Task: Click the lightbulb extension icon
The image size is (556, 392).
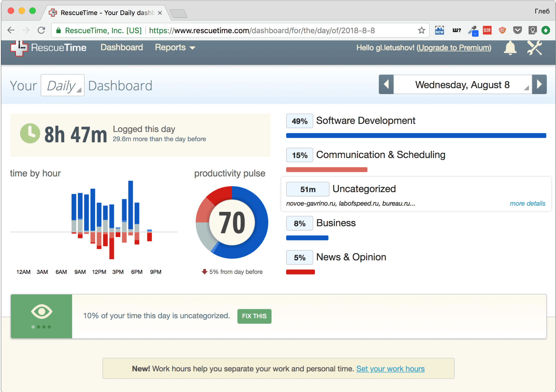Action: pyautogui.click(x=532, y=30)
